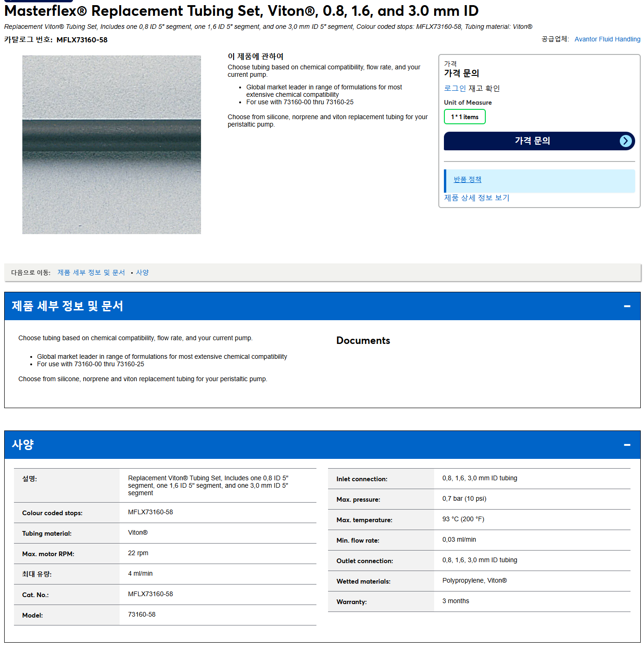Click the Cat. No. MFLX73160-58 value

(150, 594)
